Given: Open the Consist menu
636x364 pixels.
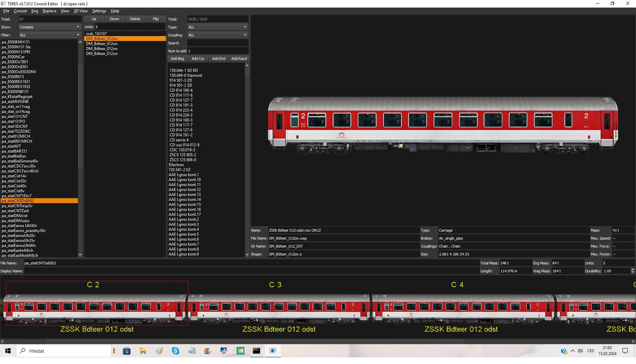Looking at the screenshot, I should point(20,11).
